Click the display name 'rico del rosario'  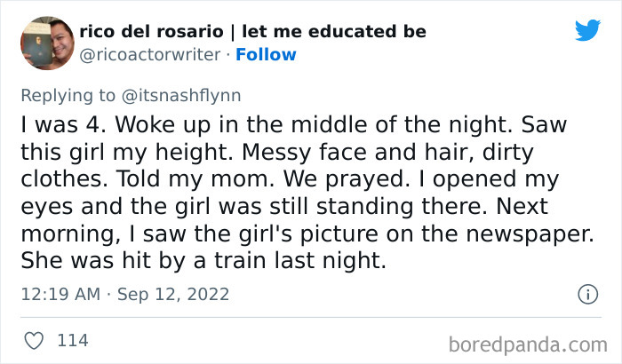(153, 32)
